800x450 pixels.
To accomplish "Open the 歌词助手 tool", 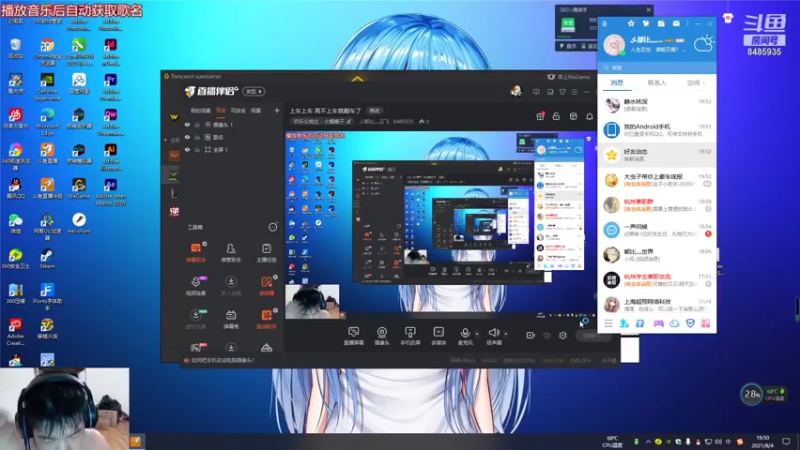I will click(x=266, y=319).
